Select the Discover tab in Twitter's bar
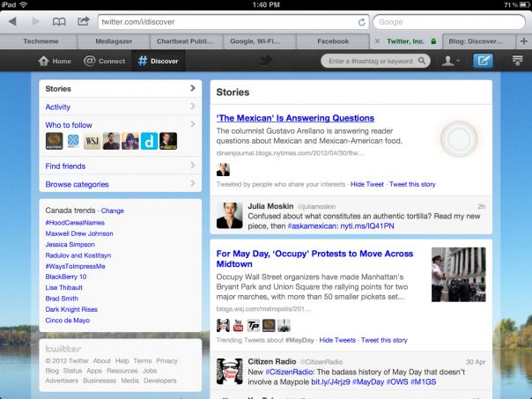Viewport: 532px width, 399px height. tap(159, 61)
